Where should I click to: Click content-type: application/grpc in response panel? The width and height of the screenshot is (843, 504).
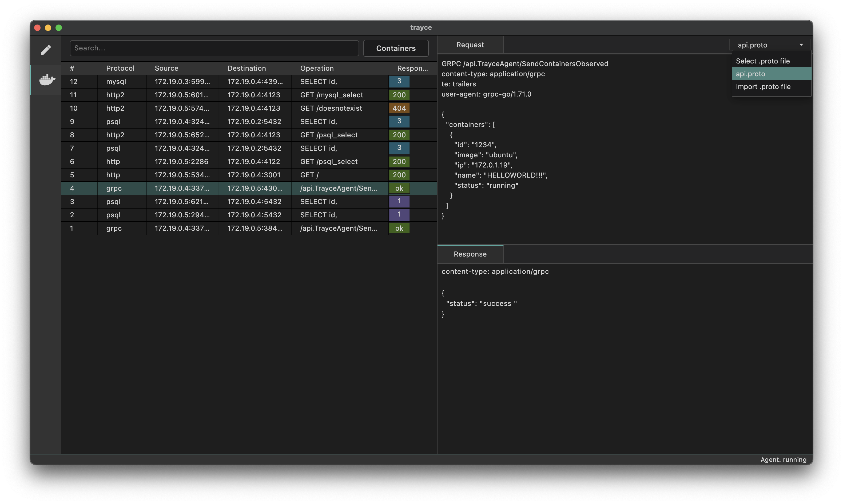[495, 271]
